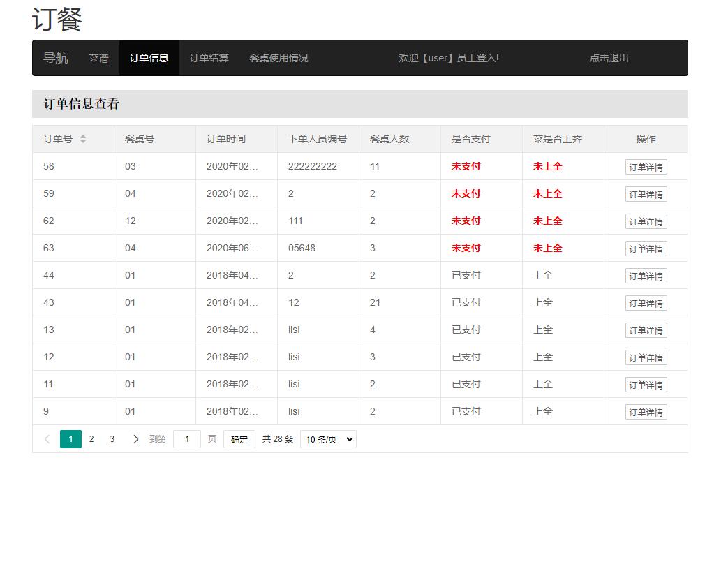Click the previous page left chevron
Viewport: 728px width, 562px height.
click(47, 439)
